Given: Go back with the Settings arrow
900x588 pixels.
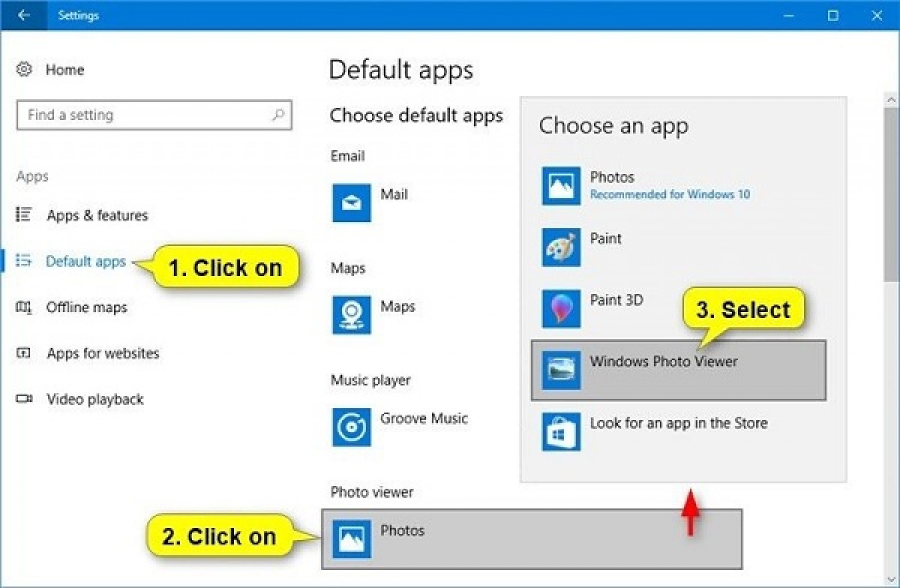Looking at the screenshot, I should click(23, 15).
